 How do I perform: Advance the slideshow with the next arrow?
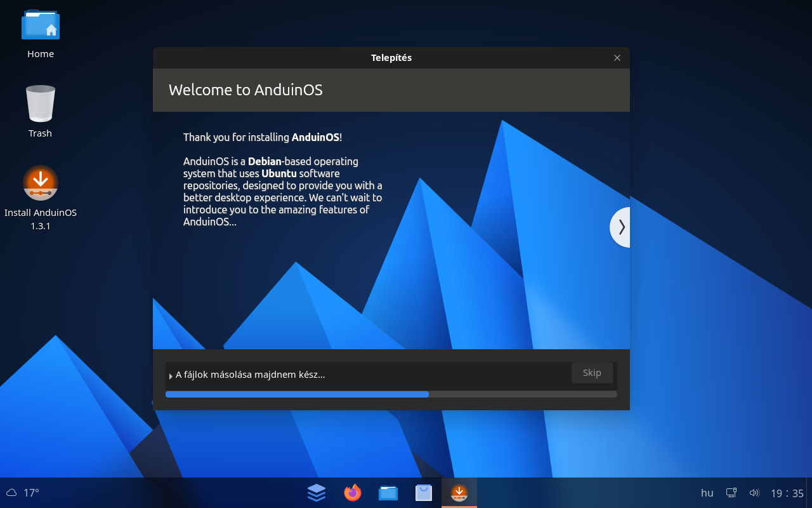(621, 227)
